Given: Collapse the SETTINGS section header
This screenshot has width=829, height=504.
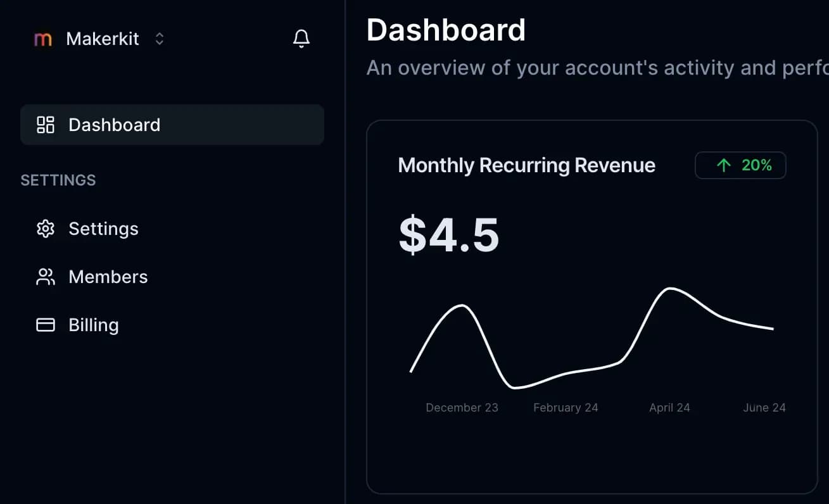Looking at the screenshot, I should [58, 180].
